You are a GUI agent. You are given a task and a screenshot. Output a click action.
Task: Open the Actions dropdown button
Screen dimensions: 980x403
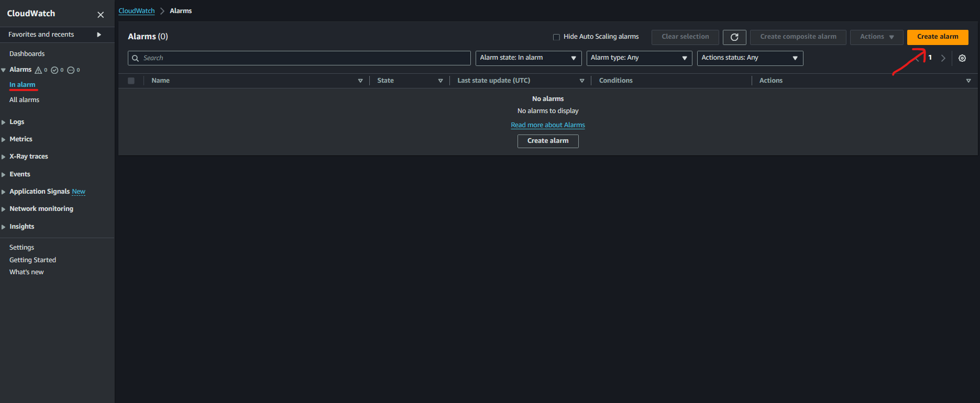(x=876, y=37)
